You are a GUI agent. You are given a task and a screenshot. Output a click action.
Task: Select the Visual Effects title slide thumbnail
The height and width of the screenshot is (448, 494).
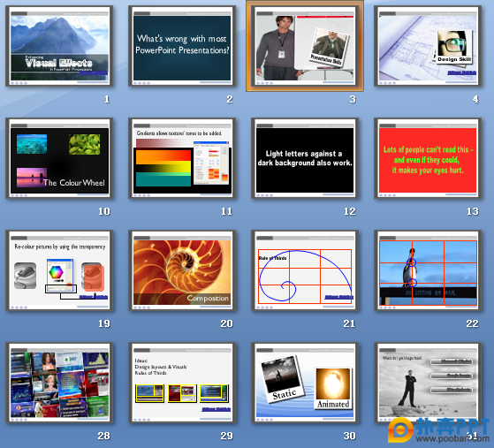[x=59, y=46]
